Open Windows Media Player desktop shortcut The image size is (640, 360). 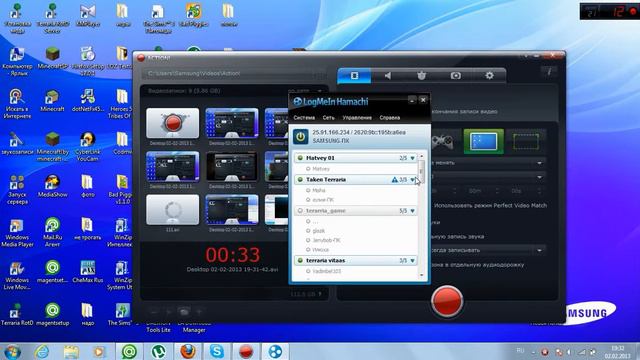pyautogui.click(x=17, y=233)
